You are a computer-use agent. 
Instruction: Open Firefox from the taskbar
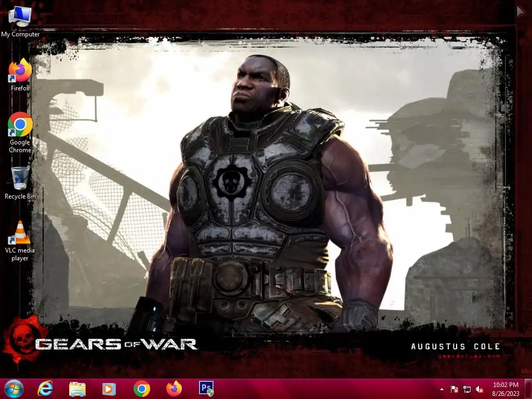(x=174, y=389)
